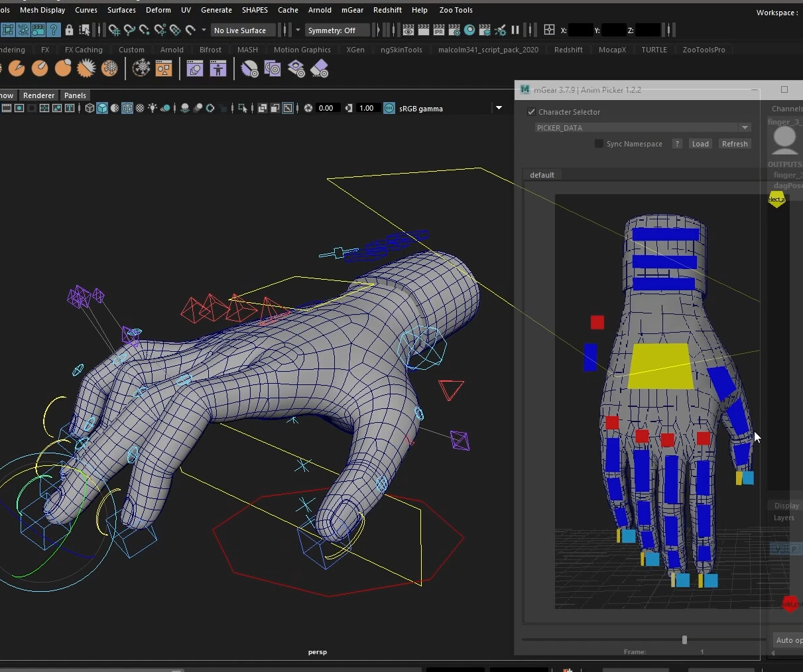Click the IPR render icon in the status bar
Image resolution: width=803 pixels, height=672 pixels.
coord(438,30)
